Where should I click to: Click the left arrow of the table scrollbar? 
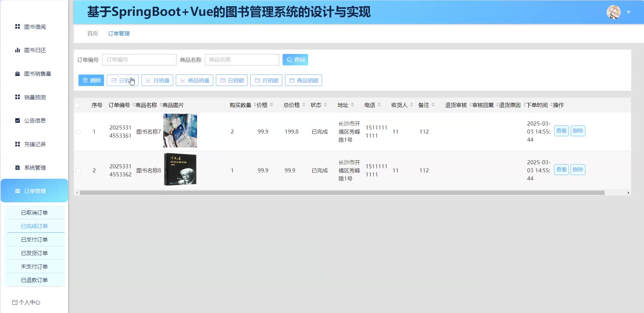77,193
